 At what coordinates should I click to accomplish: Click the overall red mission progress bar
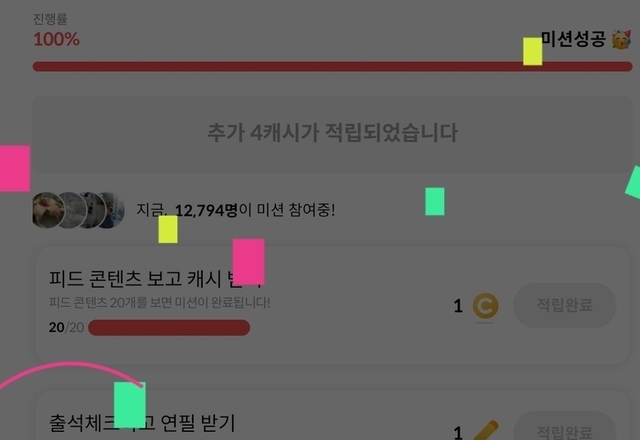[332, 67]
